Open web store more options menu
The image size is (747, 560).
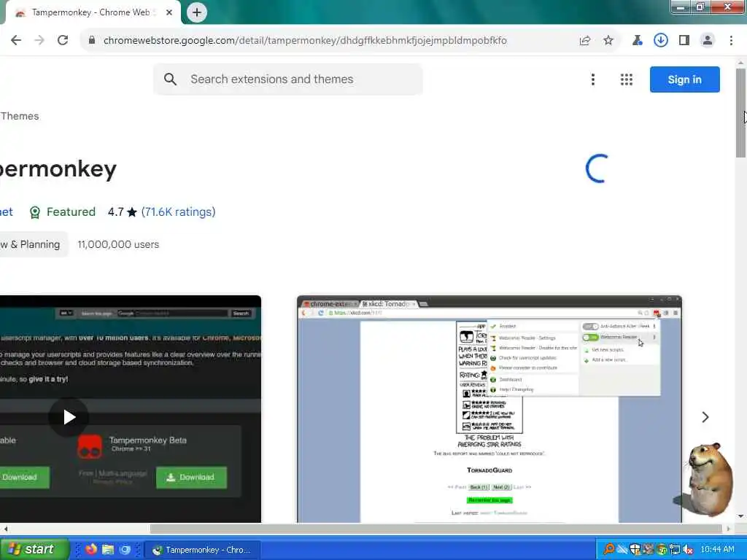(593, 79)
